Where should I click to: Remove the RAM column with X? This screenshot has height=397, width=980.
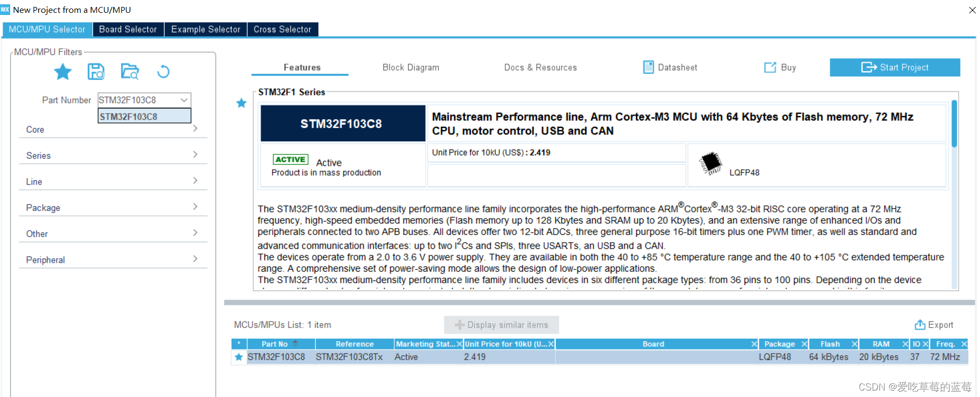click(x=906, y=344)
